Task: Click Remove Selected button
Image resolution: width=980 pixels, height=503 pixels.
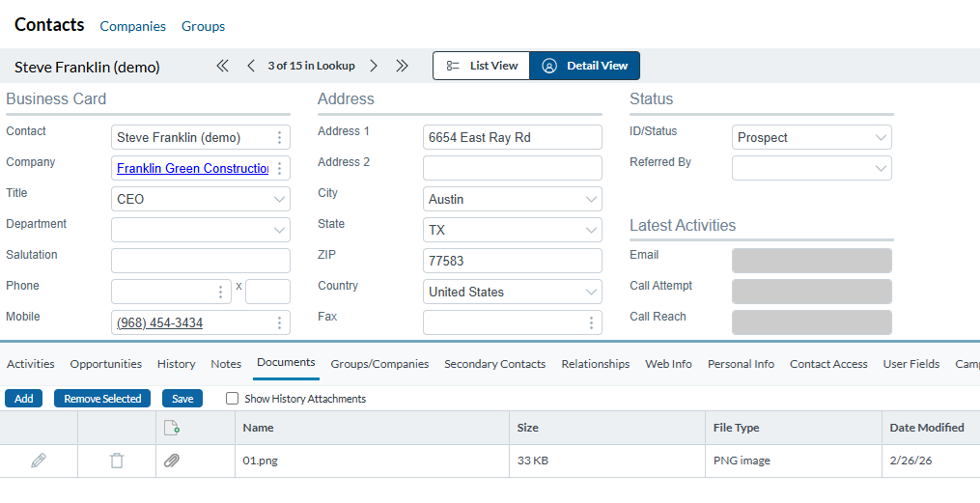Action: tap(102, 399)
